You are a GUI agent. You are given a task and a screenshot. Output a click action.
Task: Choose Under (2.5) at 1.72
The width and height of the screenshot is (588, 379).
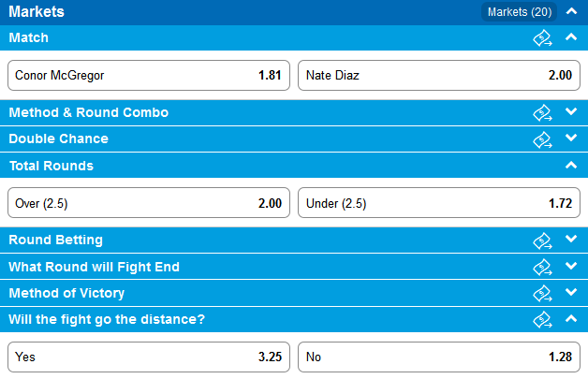439,203
